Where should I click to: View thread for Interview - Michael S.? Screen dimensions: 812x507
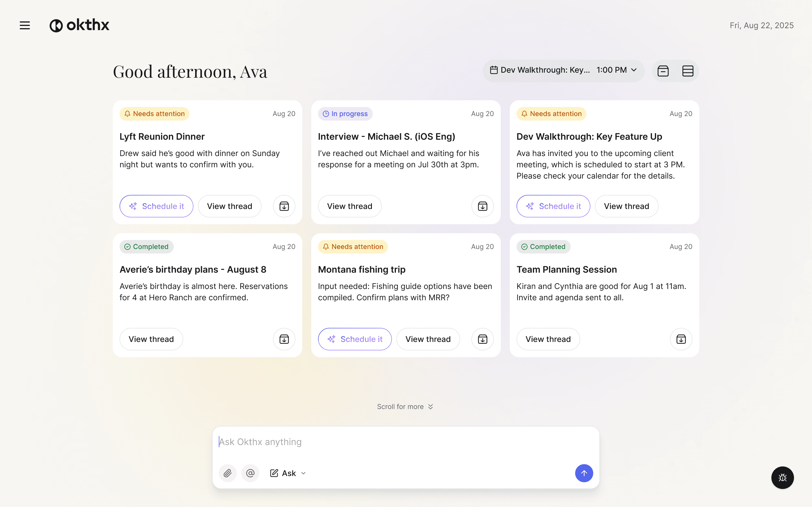349,206
